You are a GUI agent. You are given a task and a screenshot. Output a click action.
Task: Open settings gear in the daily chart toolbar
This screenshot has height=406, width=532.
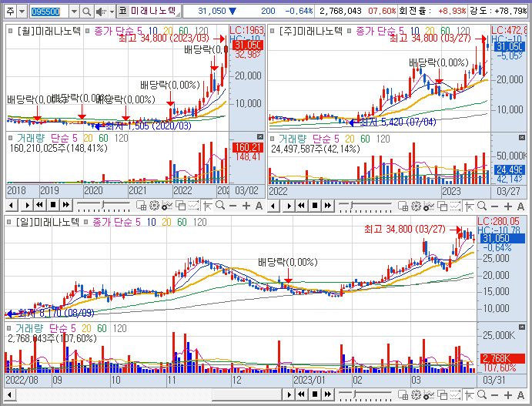point(416,394)
